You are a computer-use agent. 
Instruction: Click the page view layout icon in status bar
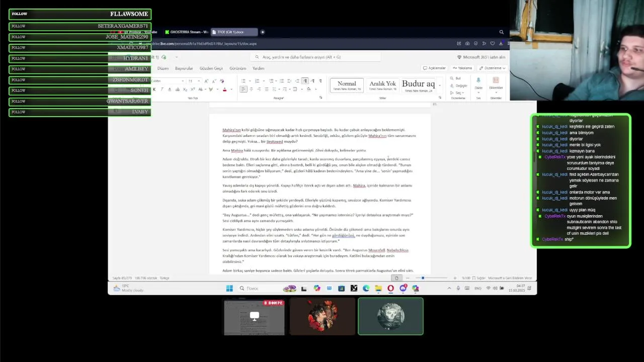(396, 278)
